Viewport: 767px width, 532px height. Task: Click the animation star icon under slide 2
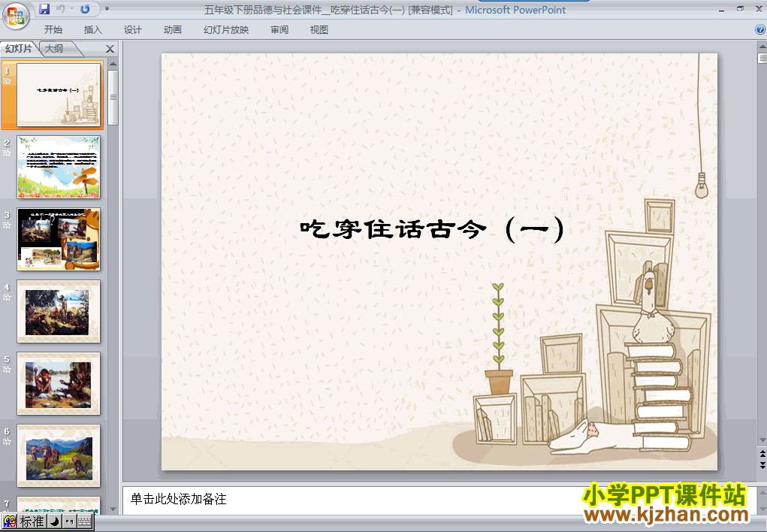[7, 153]
